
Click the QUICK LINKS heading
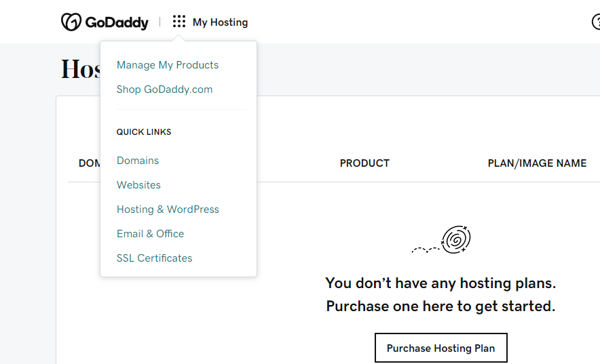144,132
